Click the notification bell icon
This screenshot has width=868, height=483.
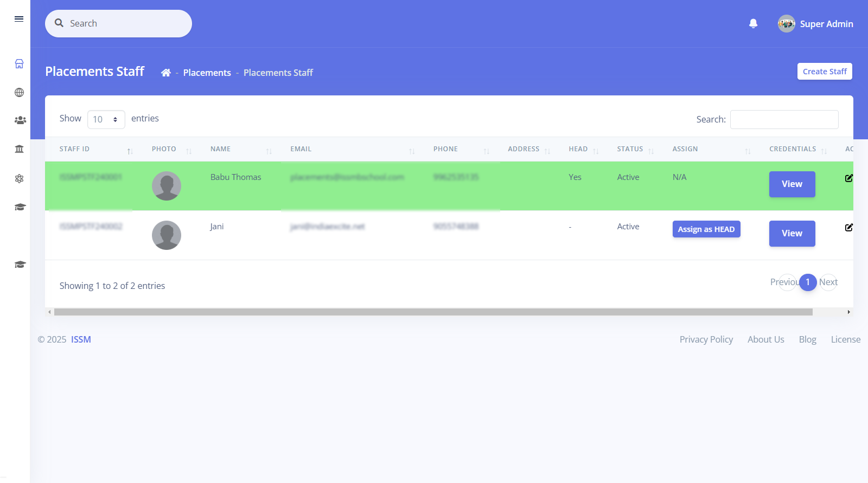[x=753, y=23]
